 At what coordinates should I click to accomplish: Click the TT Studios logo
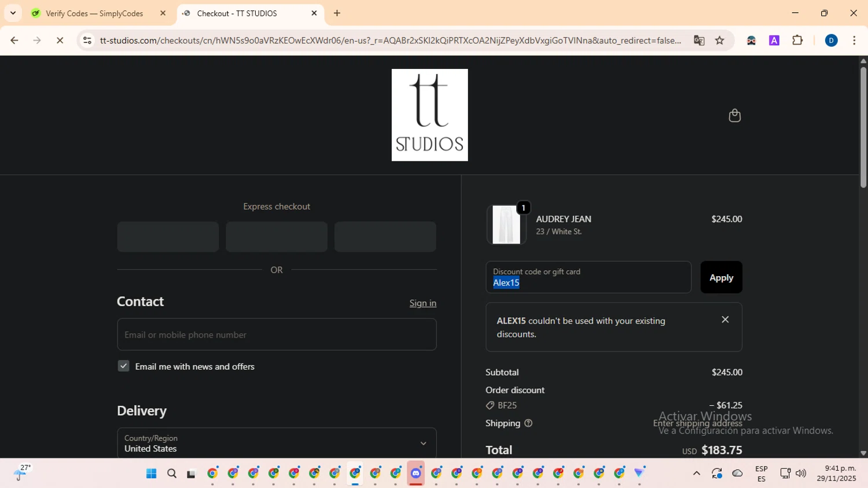point(429,115)
